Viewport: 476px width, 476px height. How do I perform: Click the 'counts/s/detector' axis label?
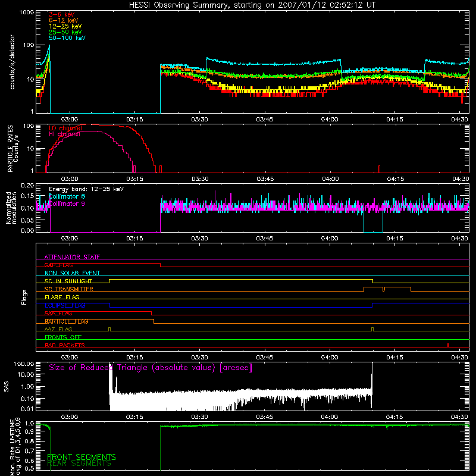12,62
